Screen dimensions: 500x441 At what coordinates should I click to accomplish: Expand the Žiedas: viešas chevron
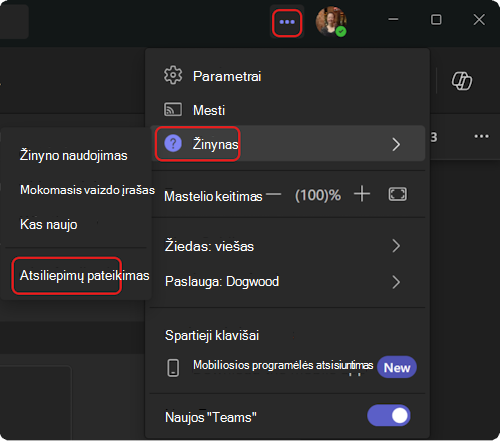(396, 246)
